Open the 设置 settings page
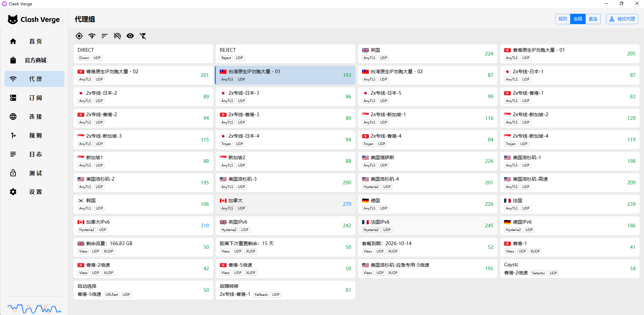644x315 pixels. click(34, 192)
